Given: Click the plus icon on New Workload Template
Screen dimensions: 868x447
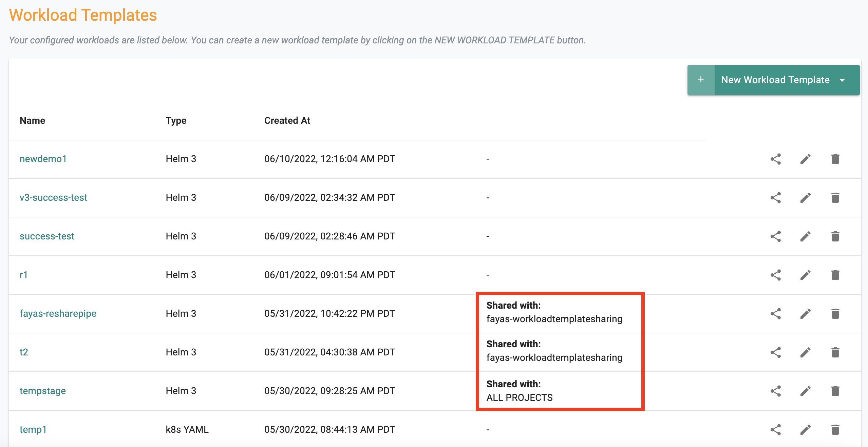Looking at the screenshot, I should tap(701, 80).
